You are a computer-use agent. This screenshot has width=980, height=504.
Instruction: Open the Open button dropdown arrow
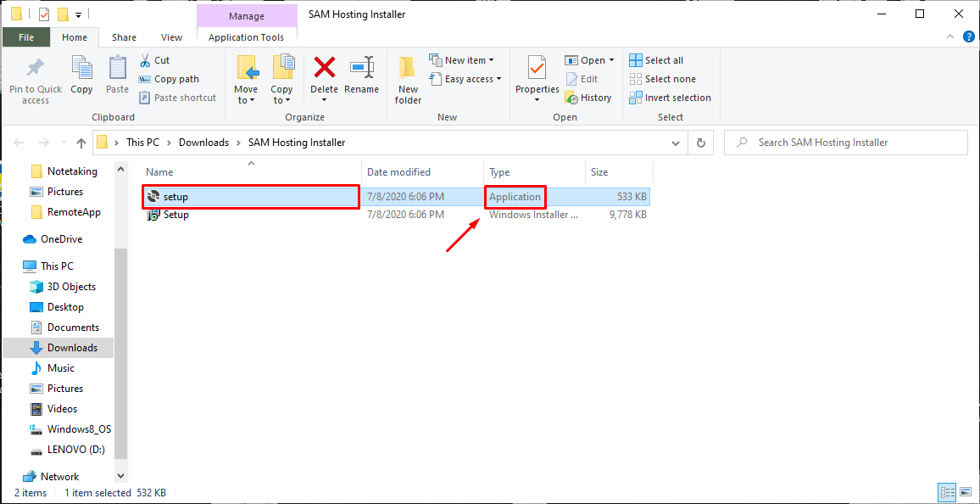click(612, 60)
